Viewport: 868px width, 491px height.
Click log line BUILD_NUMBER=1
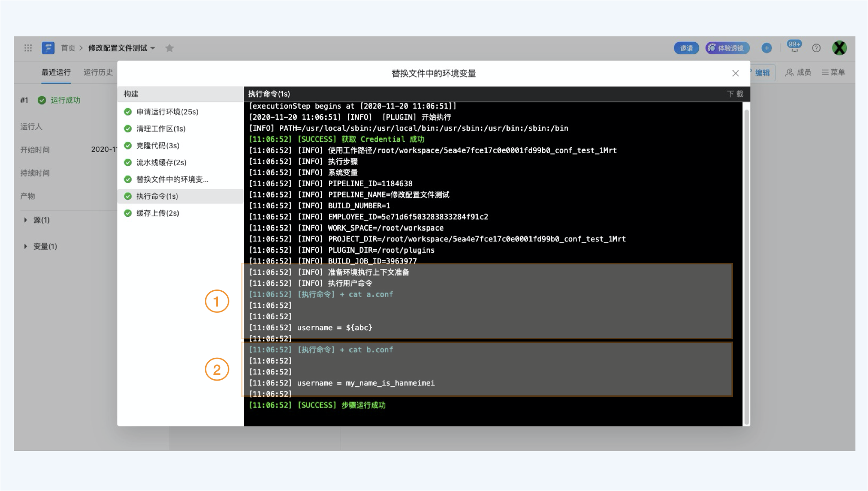tap(320, 206)
